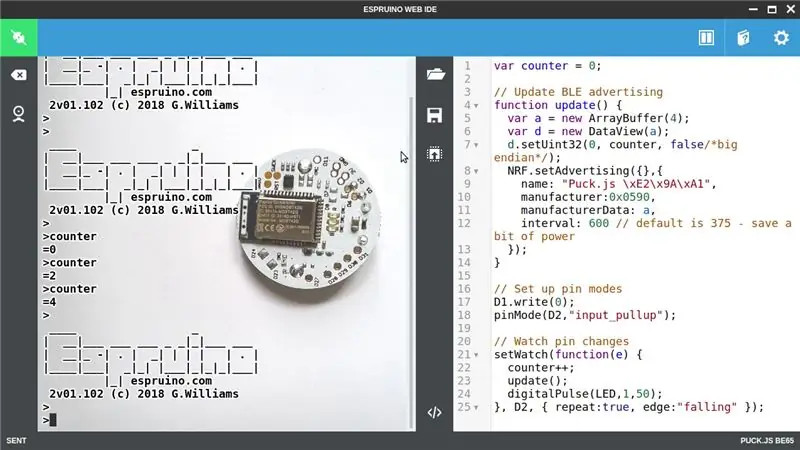Click the 'ESPRUINO WEB IDE' window title
800x450 pixels.
click(400, 9)
